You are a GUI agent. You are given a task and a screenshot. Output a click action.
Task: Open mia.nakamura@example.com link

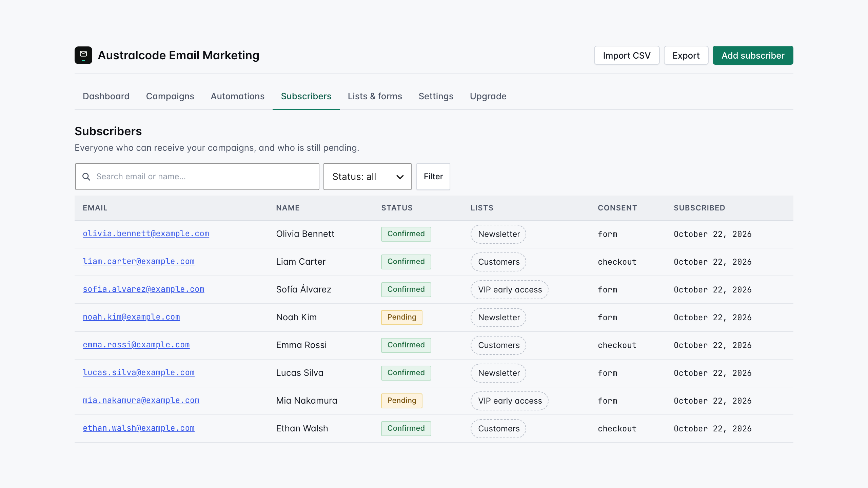(141, 401)
